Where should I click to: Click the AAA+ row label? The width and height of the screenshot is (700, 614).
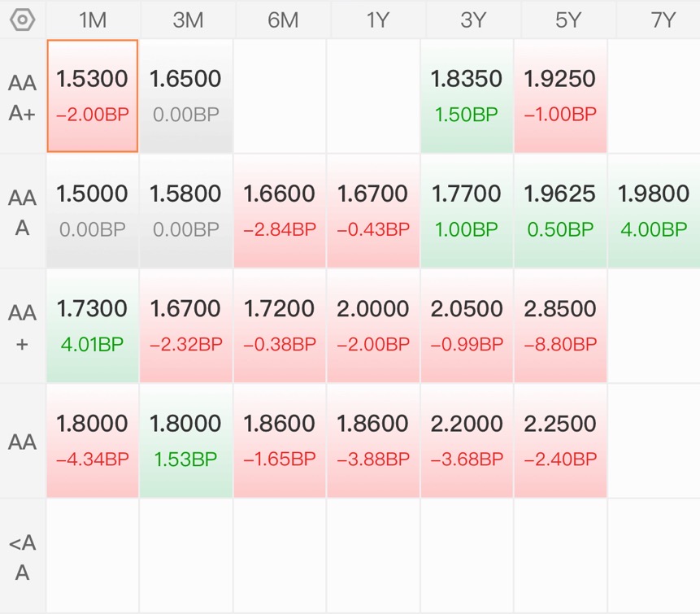[x=22, y=98]
